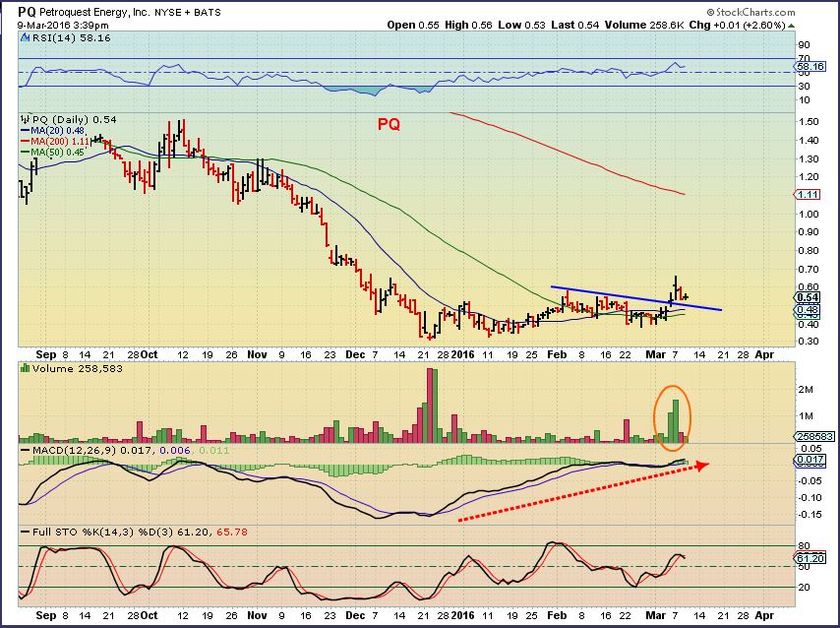Click the RSI(14) 58.16 indicator label
This screenshot has width=840, height=628.
coord(71,38)
